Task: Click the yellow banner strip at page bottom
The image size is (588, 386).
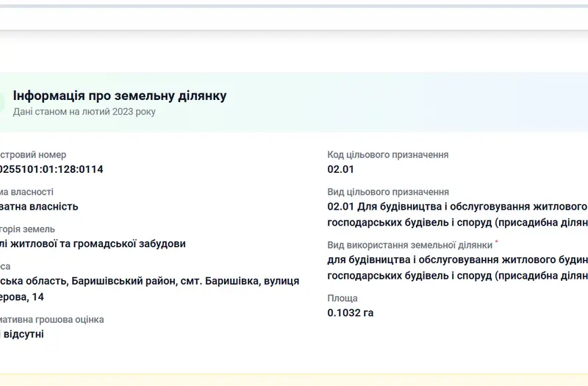Action: click(x=294, y=379)
